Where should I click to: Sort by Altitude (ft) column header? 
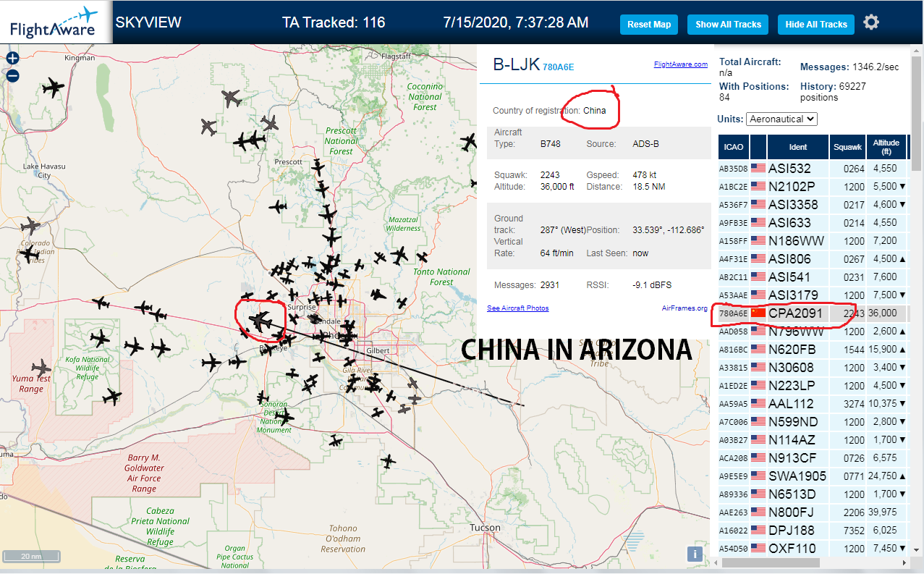(x=886, y=147)
